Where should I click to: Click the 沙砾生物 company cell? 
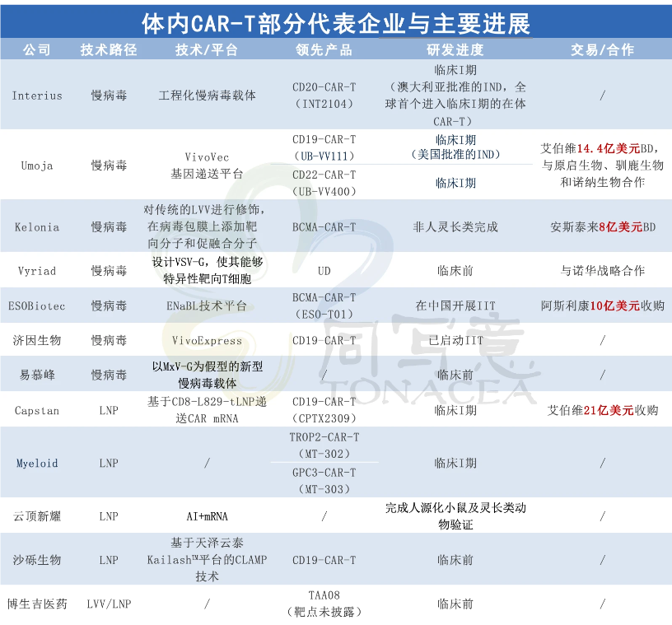[x=37, y=560]
